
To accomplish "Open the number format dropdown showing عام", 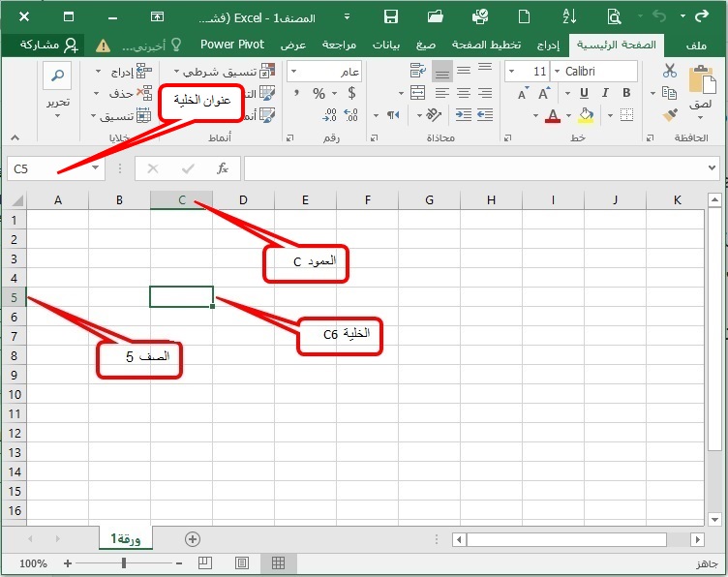I will click(x=324, y=72).
